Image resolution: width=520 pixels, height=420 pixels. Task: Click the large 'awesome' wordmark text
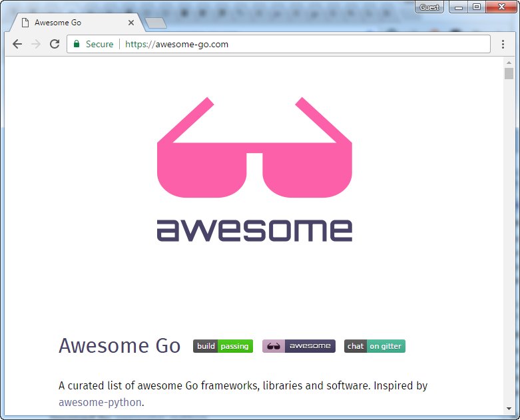[254, 230]
